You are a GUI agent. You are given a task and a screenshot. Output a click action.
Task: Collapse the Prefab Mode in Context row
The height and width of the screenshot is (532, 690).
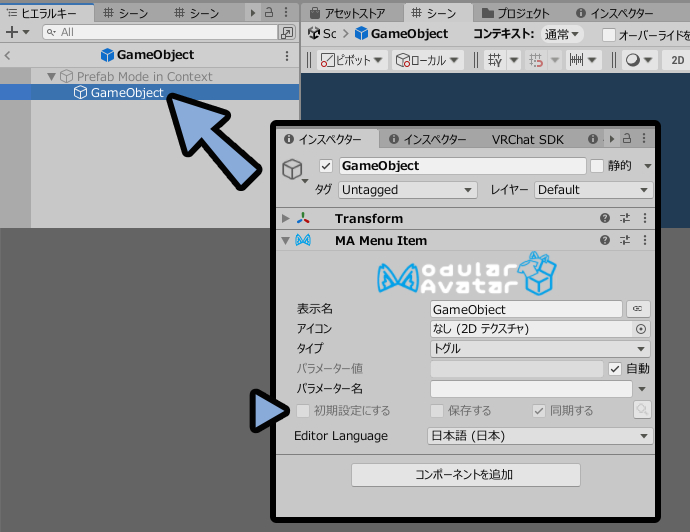click(51, 77)
